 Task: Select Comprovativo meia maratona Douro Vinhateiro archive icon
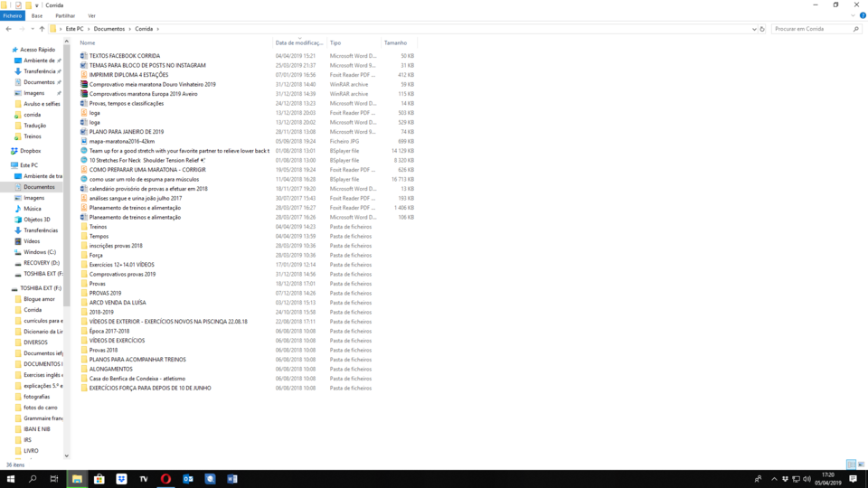click(83, 84)
